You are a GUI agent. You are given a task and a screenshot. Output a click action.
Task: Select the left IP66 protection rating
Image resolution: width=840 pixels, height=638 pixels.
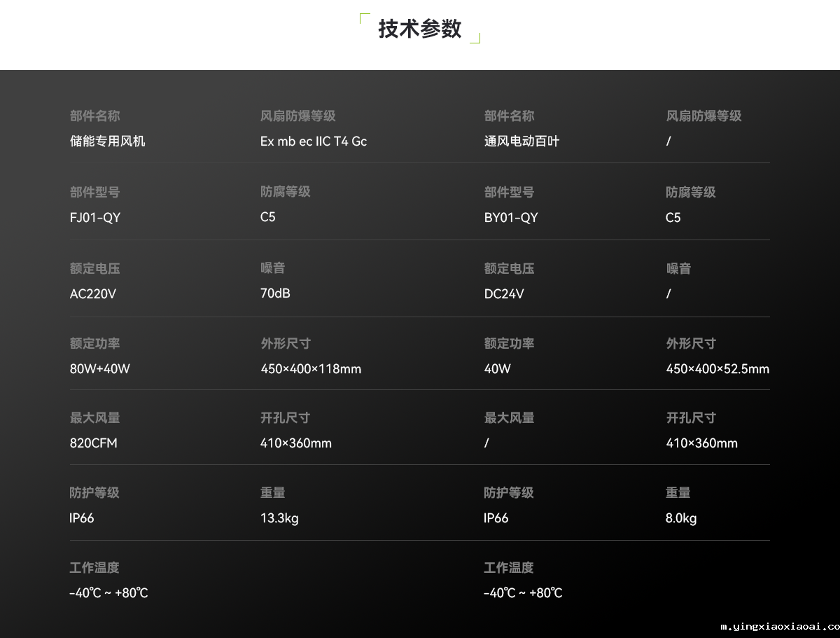pyautogui.click(x=82, y=518)
